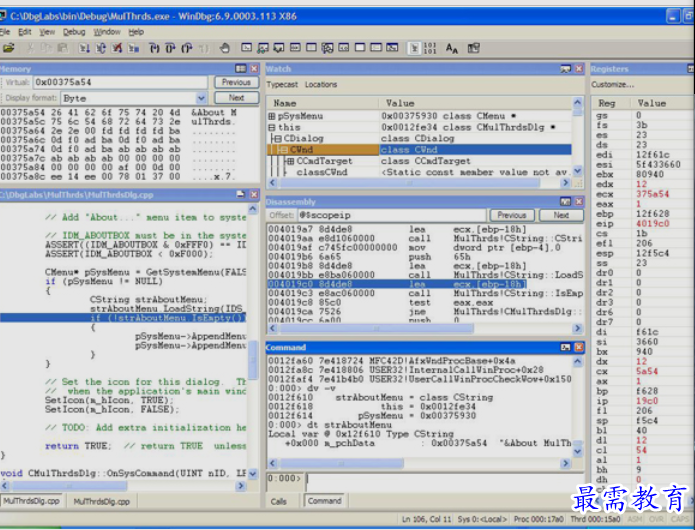
Task: Click the Disassembly scroll-right arrow
Action: point(577,328)
